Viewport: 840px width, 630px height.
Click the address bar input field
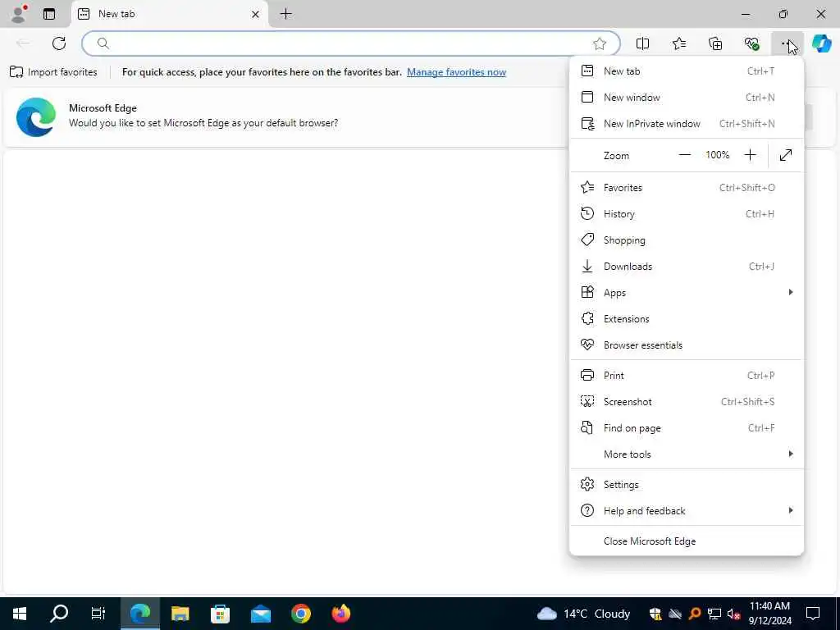point(351,43)
